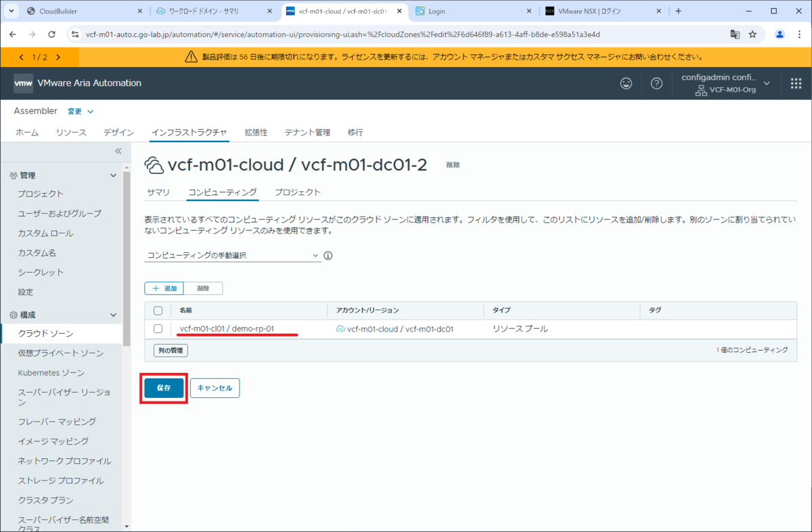Viewport: 812px width, 532px height.
Task: Switch to the リソース tab
Action: [x=71, y=133]
